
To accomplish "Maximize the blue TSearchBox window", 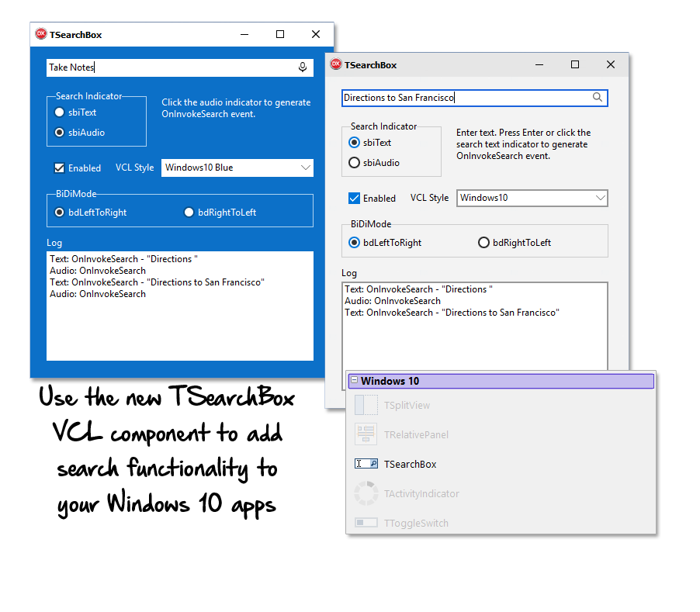I will pyautogui.click(x=280, y=34).
